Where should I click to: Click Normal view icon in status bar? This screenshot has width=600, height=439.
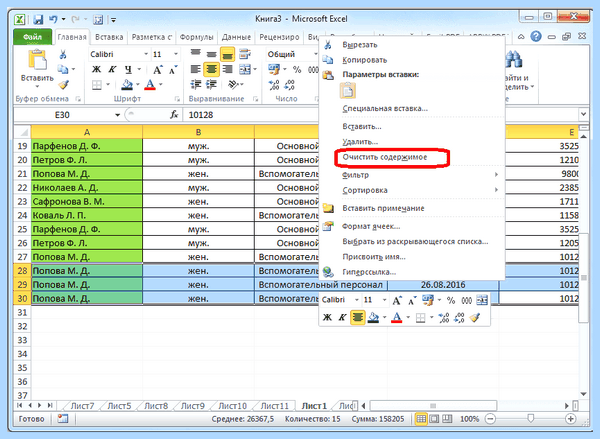(421, 419)
